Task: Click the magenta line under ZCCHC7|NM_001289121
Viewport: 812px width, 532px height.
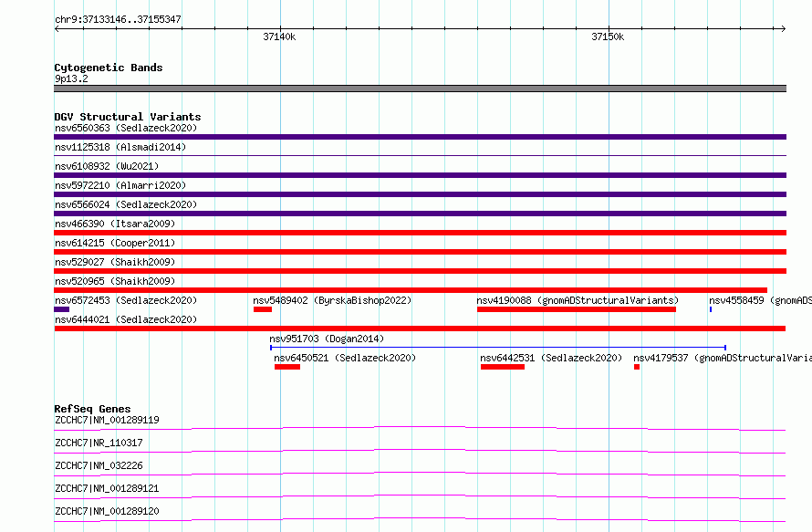Action: [x=420, y=496]
